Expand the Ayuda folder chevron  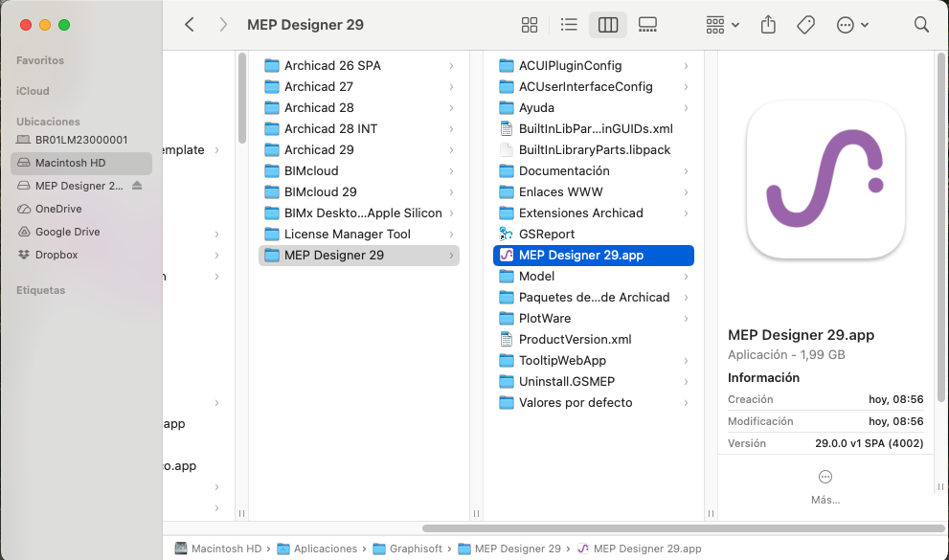pos(686,107)
